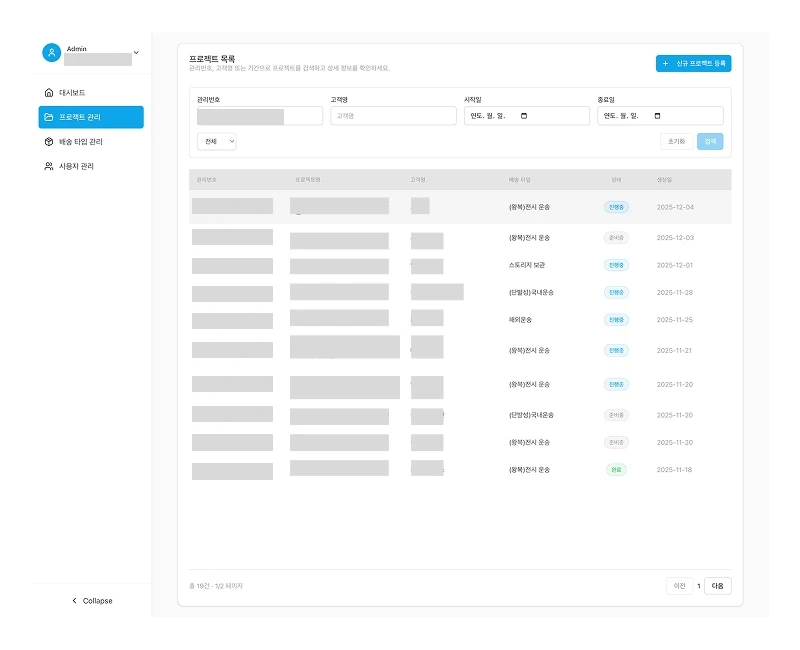
Task: Click the date 2025-12-03
Action: (675, 238)
